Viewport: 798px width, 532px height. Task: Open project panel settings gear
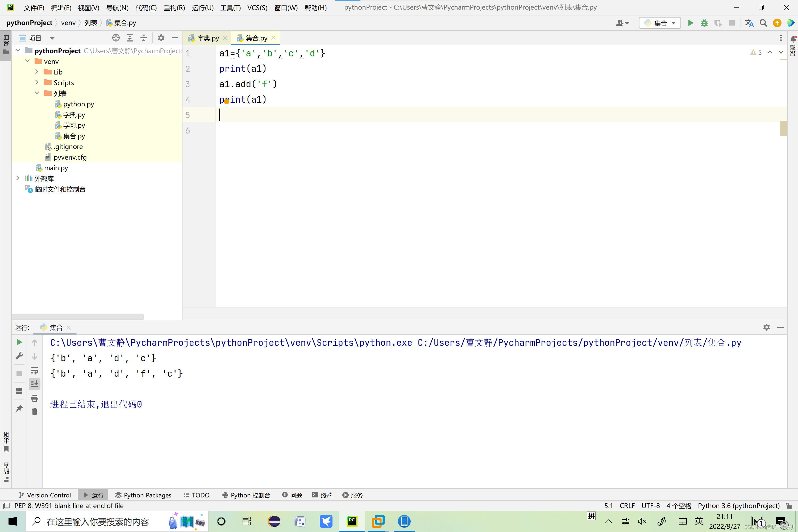[x=161, y=38]
